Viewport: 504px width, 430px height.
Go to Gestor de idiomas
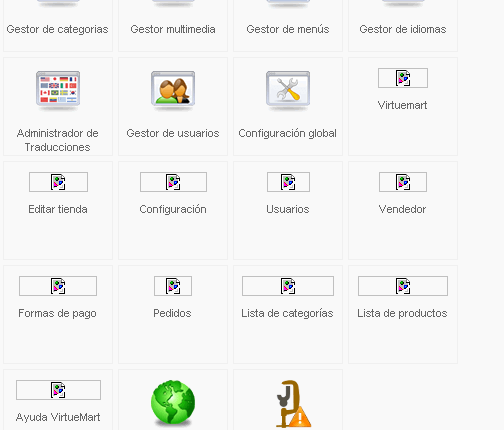pyautogui.click(x=403, y=29)
